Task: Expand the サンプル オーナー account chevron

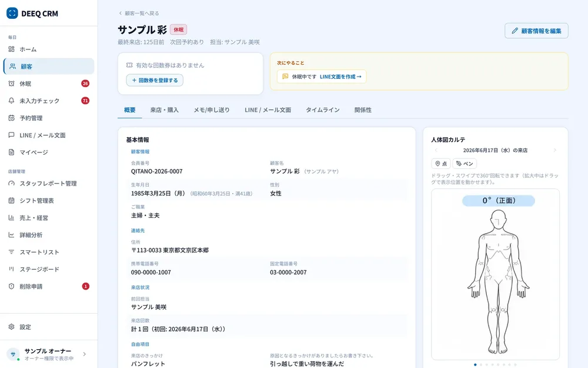Action: coord(84,354)
